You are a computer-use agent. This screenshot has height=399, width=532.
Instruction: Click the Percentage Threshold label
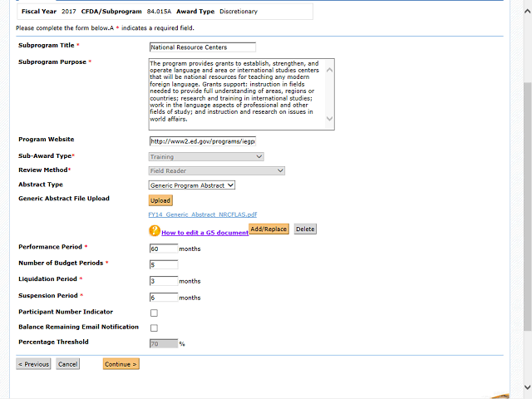coord(53,342)
